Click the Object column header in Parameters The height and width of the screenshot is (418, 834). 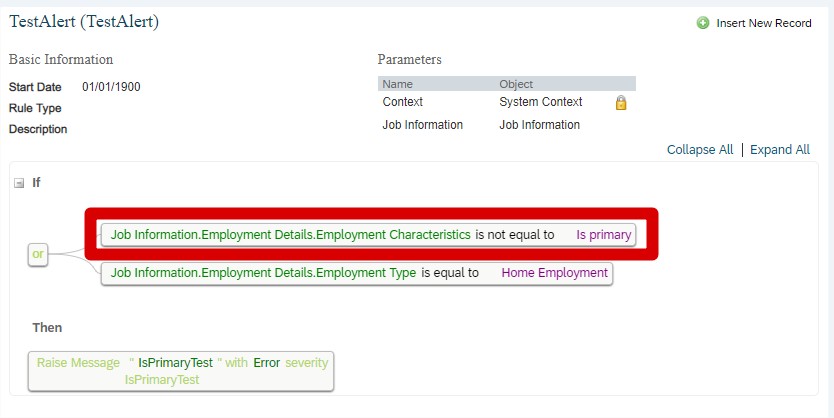click(516, 84)
